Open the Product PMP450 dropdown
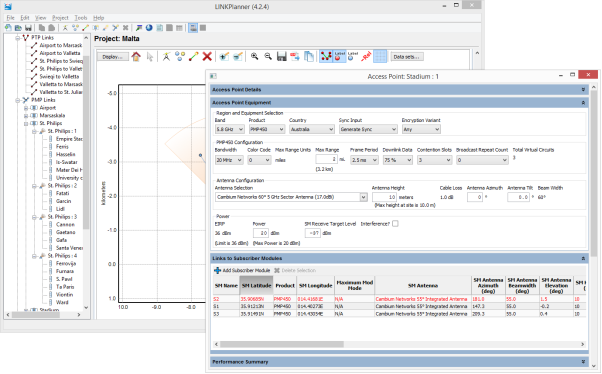The width and height of the screenshot is (602, 374). (x=266, y=129)
